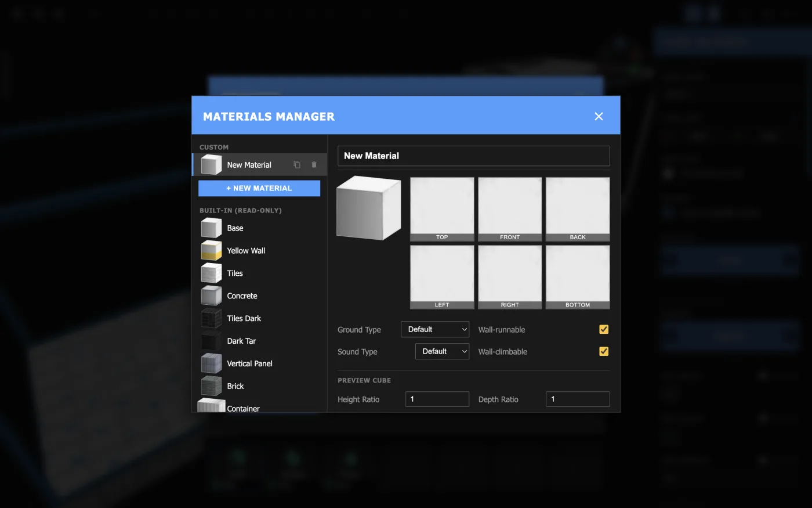Image resolution: width=812 pixels, height=508 pixels.
Task: Click the 'Brick' list label
Action: tap(235, 387)
